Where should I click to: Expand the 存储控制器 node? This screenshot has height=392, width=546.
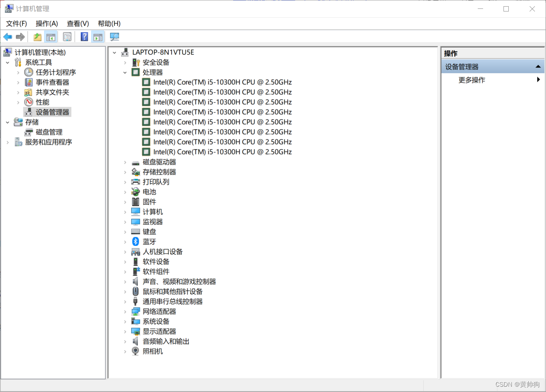[125, 172]
